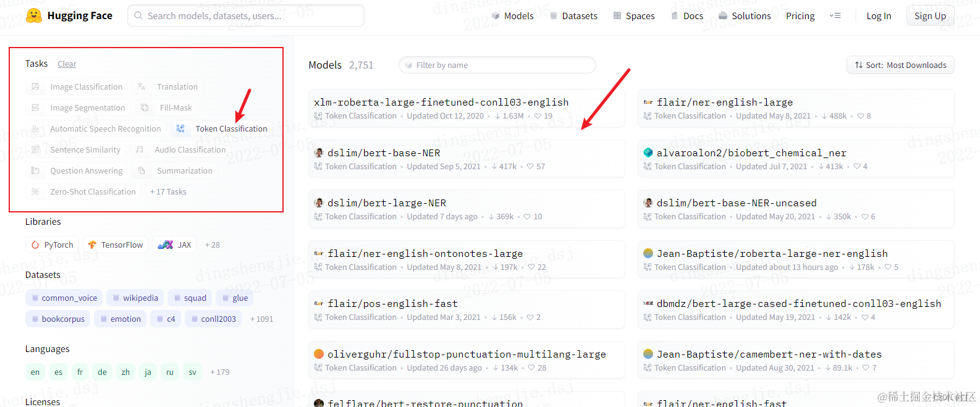This screenshot has width=980, height=407.
Task: Click the search magnifier icon
Action: click(138, 15)
